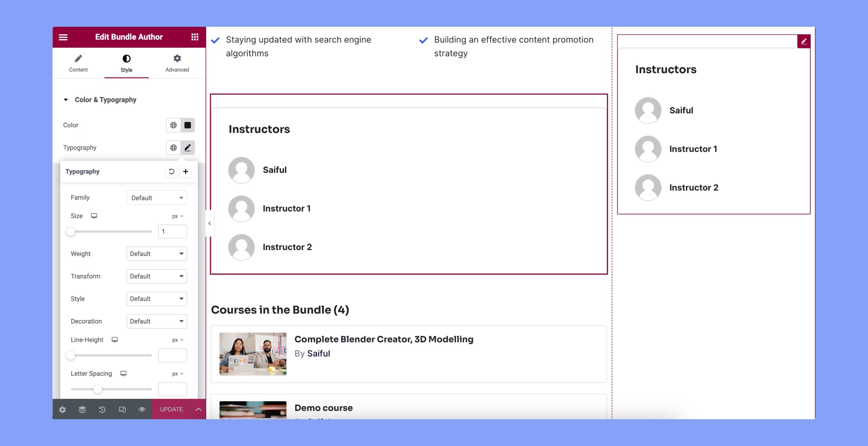Click Saiful's avatar in main Instructors list
This screenshot has width=868, height=446.
241,170
